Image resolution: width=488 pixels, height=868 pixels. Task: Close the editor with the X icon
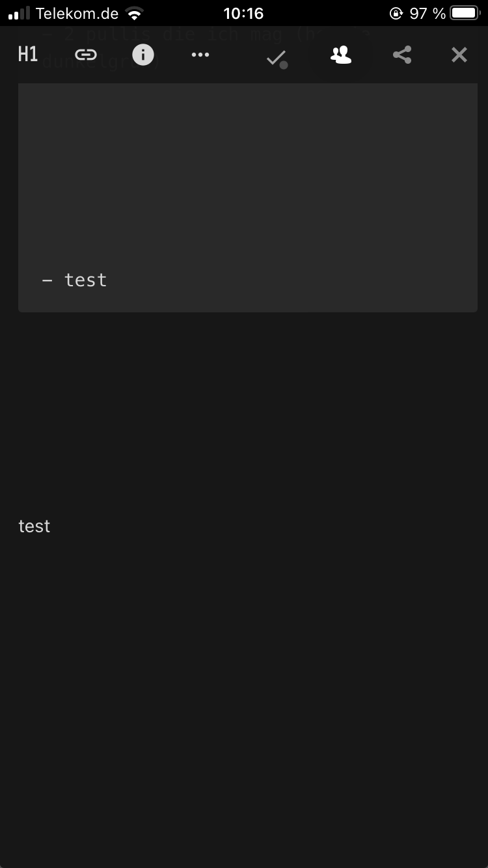click(x=459, y=55)
